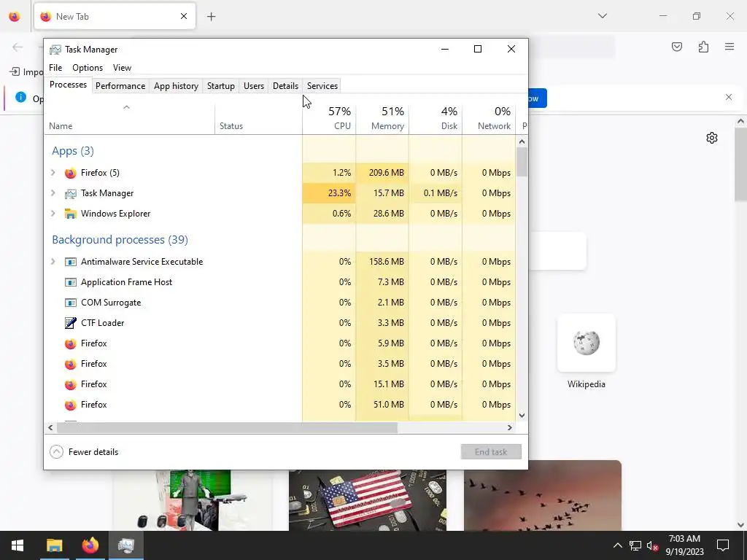Open Firefox list all tabs dropdown arrow
This screenshot has width=747, height=560.
[603, 16]
